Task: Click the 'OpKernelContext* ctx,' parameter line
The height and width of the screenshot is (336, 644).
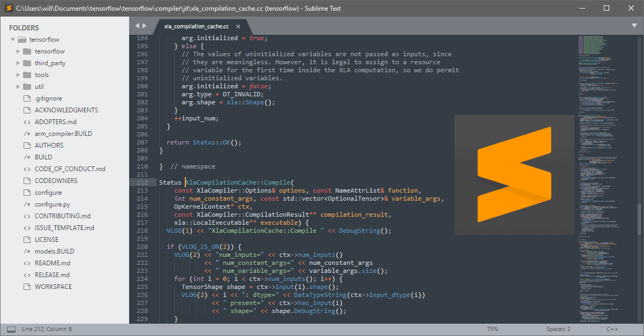Action: [213, 207]
